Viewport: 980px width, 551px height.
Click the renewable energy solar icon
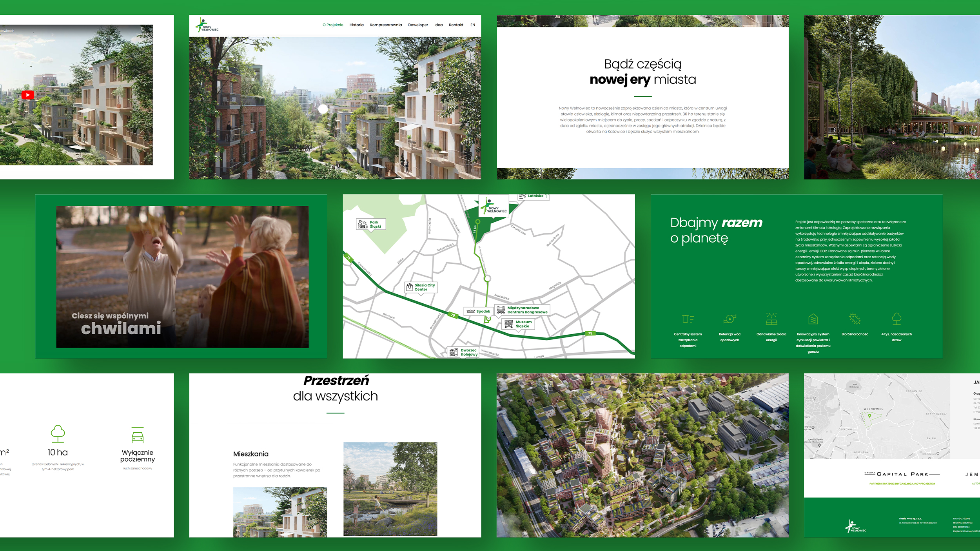tap(771, 319)
